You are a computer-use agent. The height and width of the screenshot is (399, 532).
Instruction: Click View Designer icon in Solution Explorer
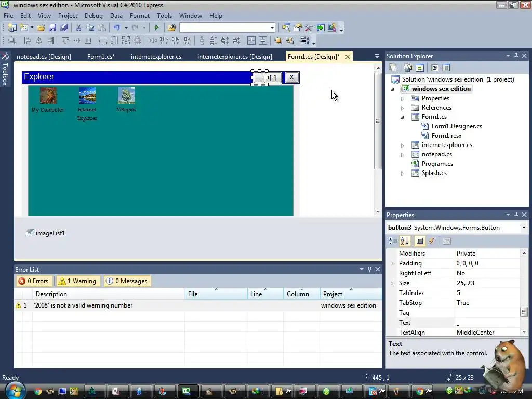[x=446, y=68]
